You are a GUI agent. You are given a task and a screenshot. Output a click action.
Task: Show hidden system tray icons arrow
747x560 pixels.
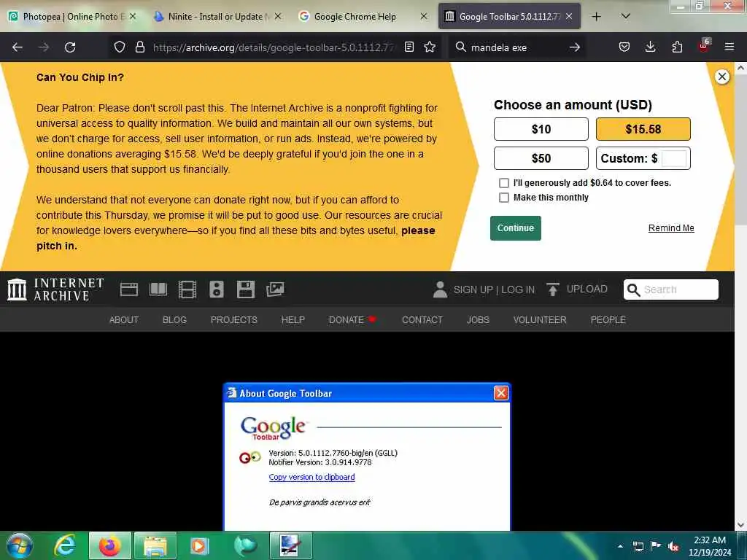(620, 546)
